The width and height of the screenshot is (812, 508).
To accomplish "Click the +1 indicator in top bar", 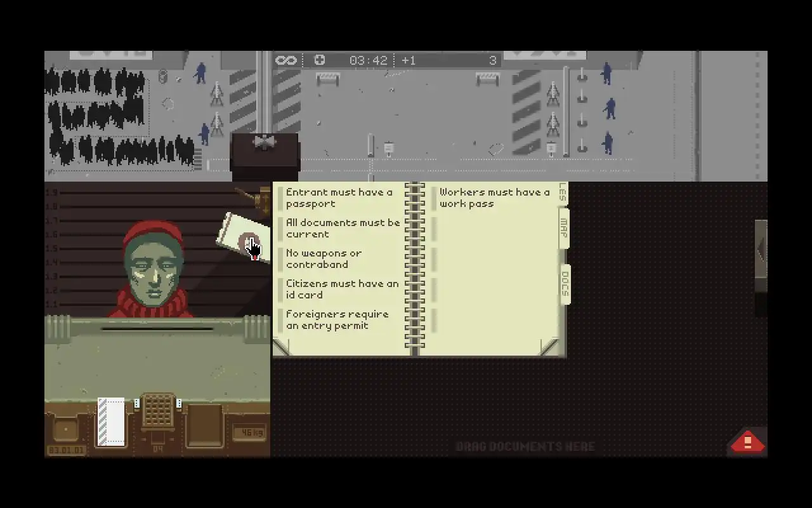I will [x=409, y=60].
